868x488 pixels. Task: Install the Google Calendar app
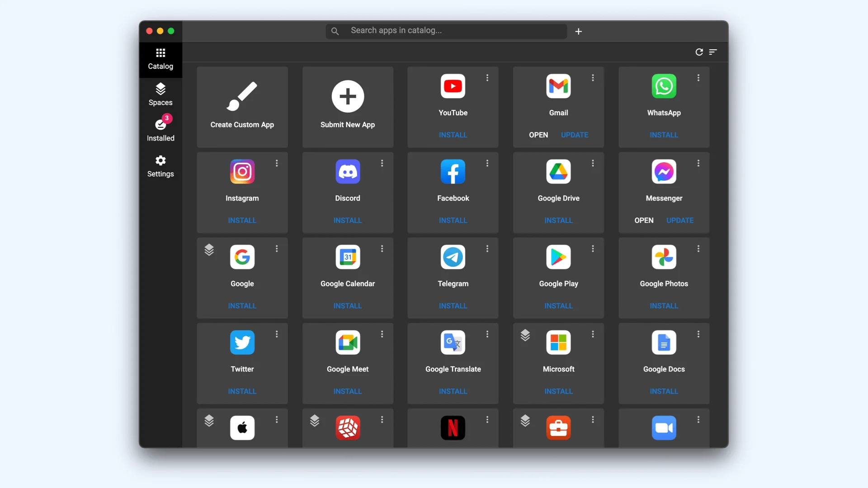(348, 305)
